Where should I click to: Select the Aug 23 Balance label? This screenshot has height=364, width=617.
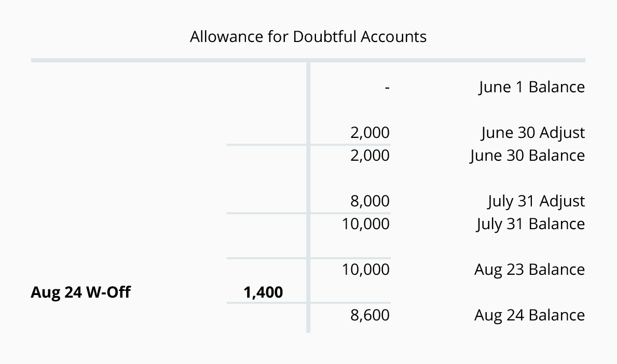pos(529,270)
